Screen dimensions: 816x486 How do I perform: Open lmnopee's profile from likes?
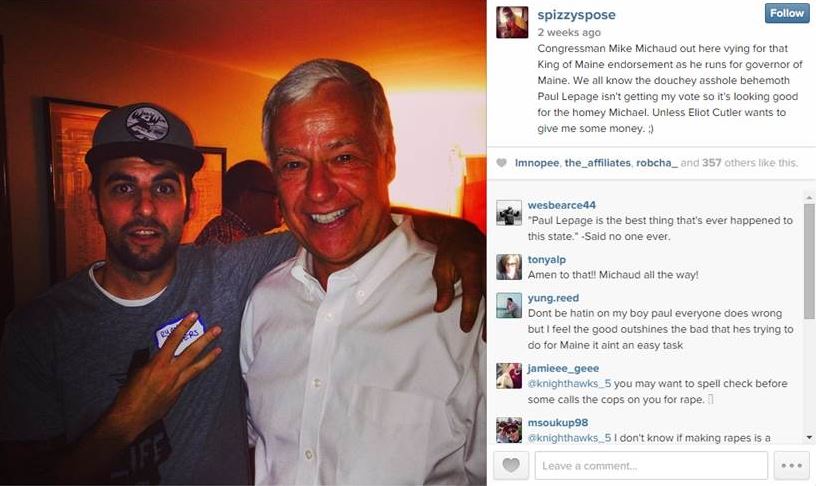coord(537,163)
